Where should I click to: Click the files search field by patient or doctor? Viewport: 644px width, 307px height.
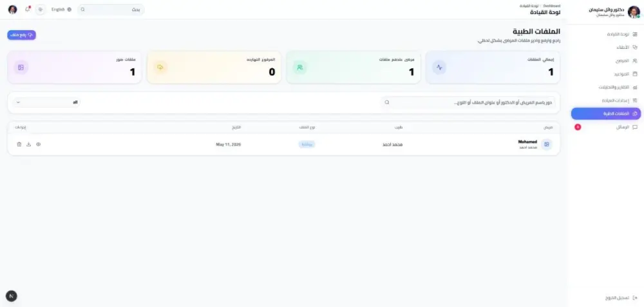tap(468, 102)
